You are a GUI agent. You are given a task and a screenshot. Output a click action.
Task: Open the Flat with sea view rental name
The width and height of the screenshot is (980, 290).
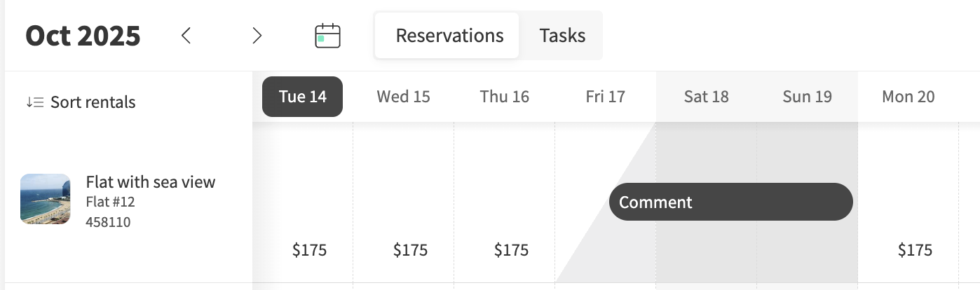[x=151, y=182]
